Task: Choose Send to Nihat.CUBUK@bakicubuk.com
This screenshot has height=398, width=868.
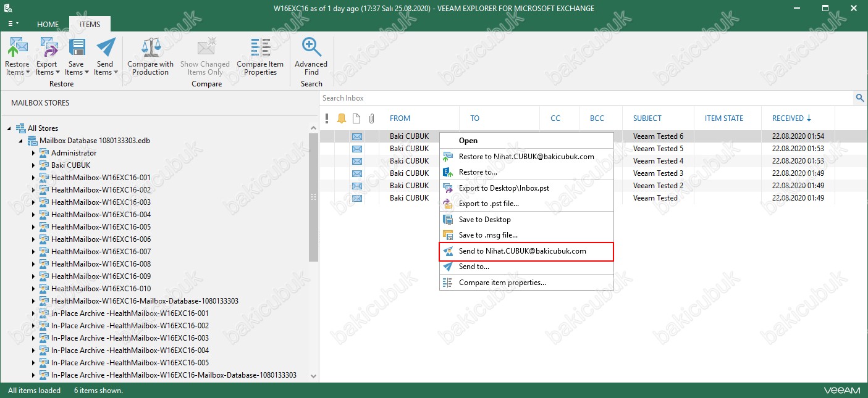Action: coord(526,251)
